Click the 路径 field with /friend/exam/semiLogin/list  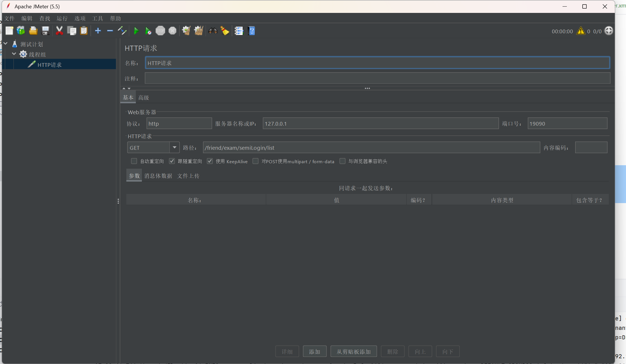pyautogui.click(x=371, y=147)
